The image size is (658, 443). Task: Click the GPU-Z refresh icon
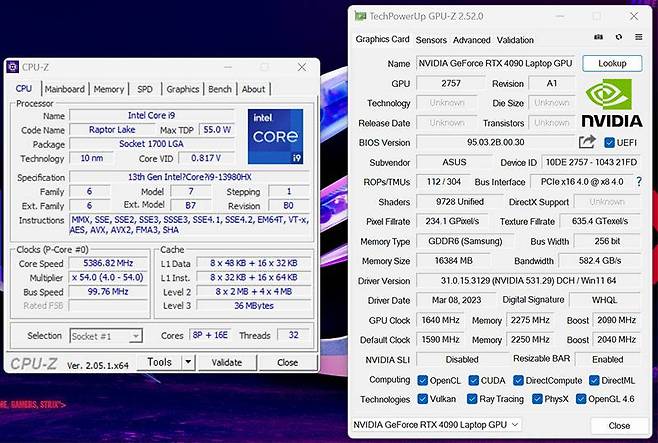(619, 37)
